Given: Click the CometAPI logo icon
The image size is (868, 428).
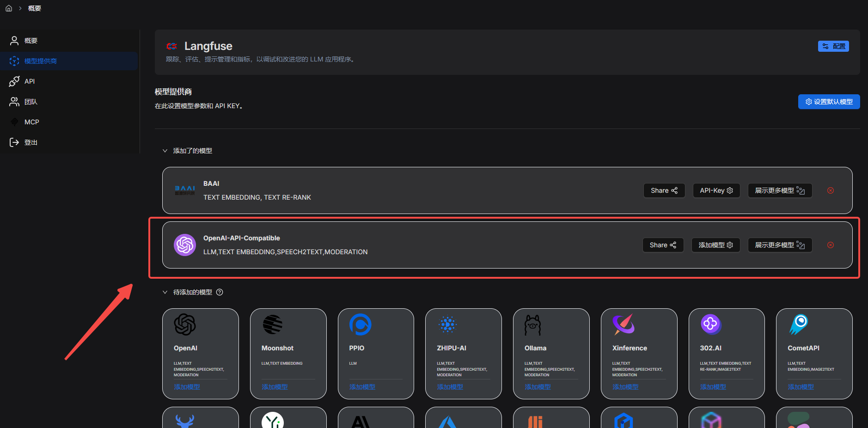Looking at the screenshot, I should (799, 324).
